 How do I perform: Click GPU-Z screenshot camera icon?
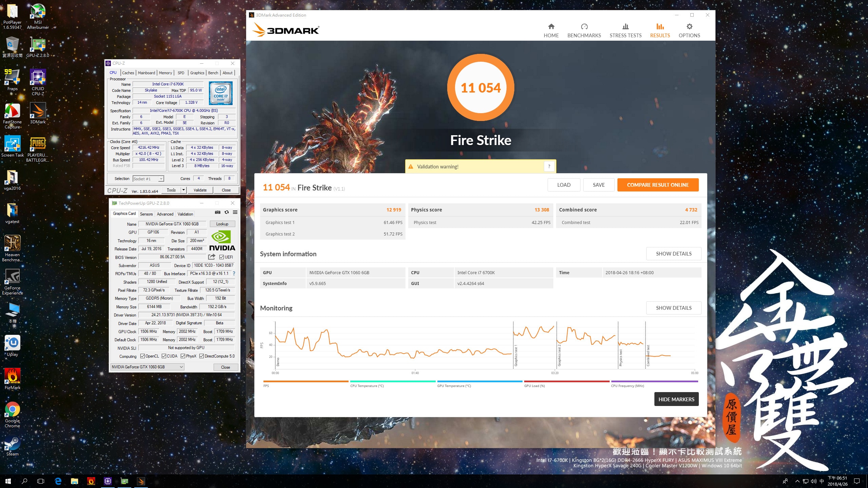(x=218, y=212)
